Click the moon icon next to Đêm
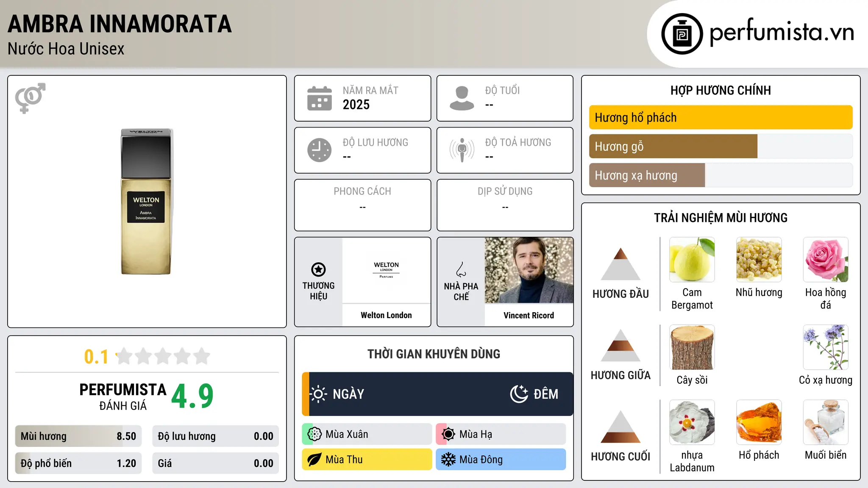This screenshot has width=868, height=488. click(519, 394)
